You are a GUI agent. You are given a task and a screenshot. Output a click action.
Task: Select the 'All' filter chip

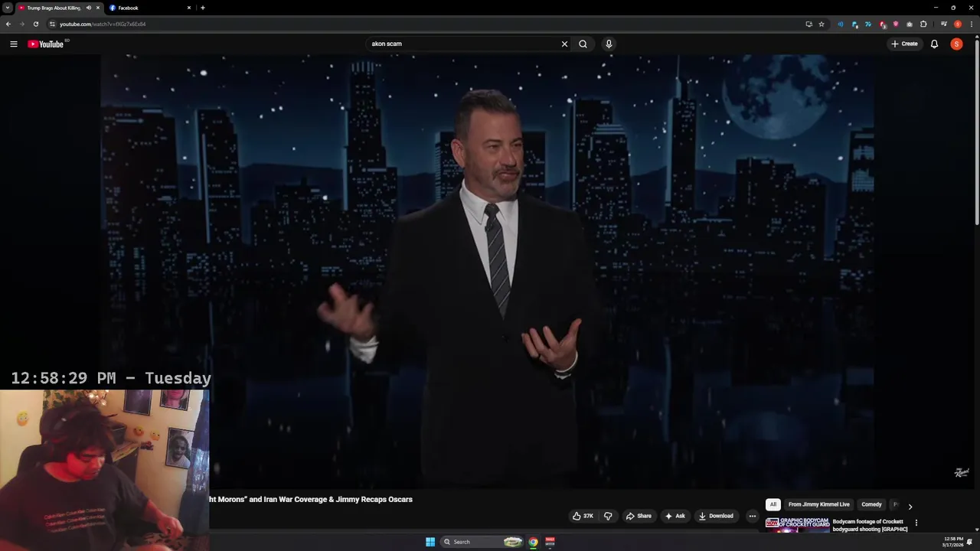click(773, 504)
